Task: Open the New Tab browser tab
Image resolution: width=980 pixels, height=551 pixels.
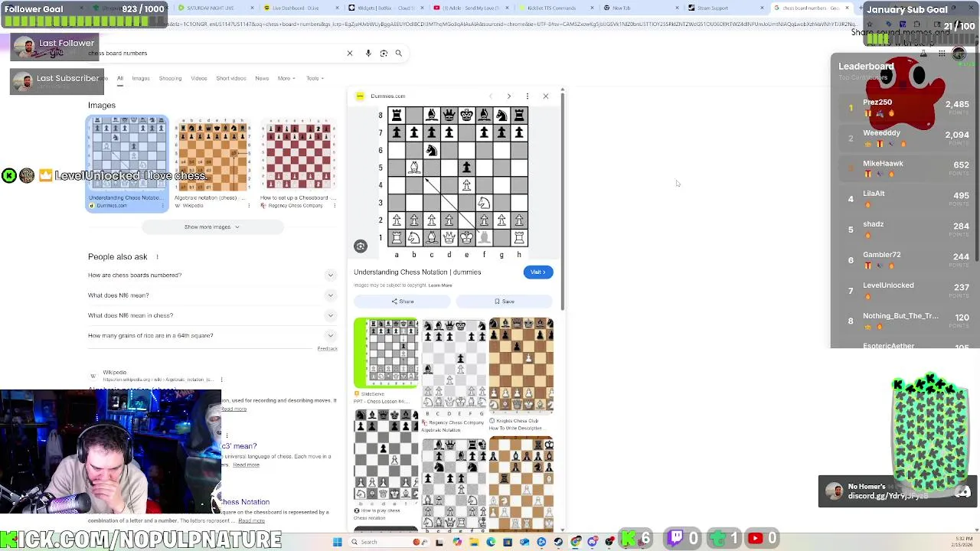Action: [639, 8]
